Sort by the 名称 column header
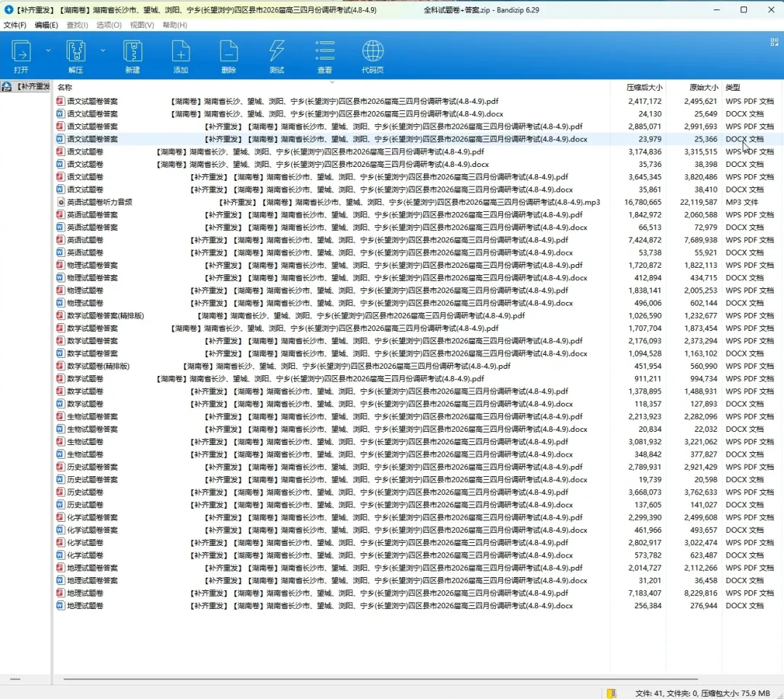The height and width of the screenshot is (699, 784). (x=65, y=87)
